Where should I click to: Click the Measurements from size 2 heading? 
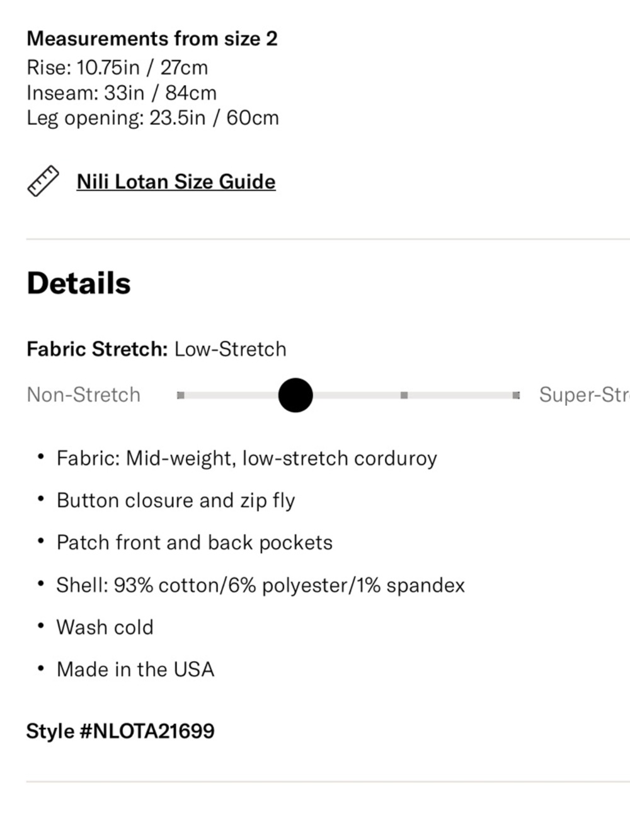pos(152,38)
